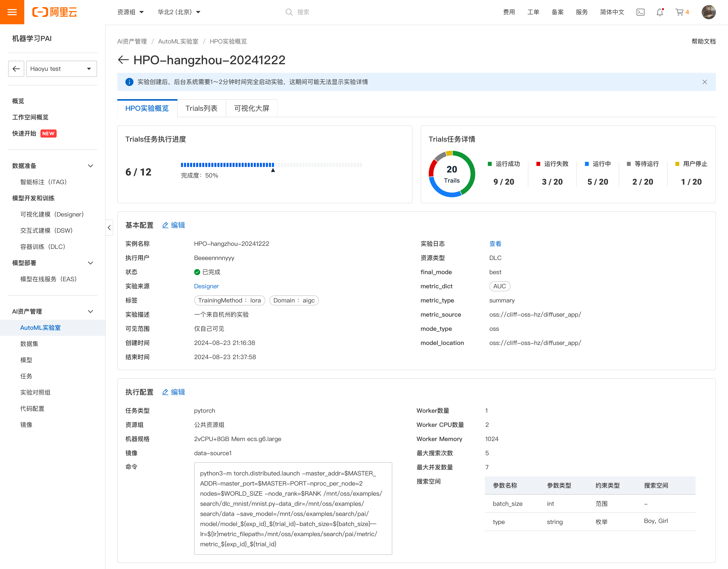Open region selector 华北2 (北京)
This screenshot has width=728, height=569.
pos(179,12)
